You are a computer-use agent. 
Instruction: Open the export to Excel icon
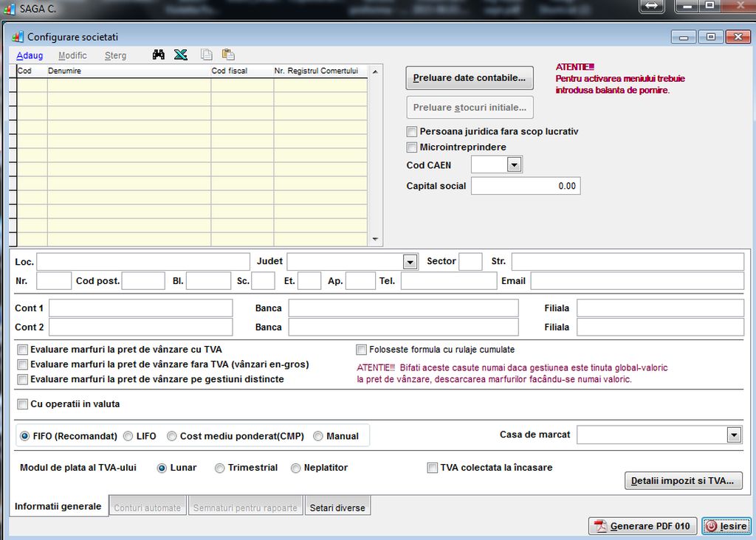click(181, 55)
